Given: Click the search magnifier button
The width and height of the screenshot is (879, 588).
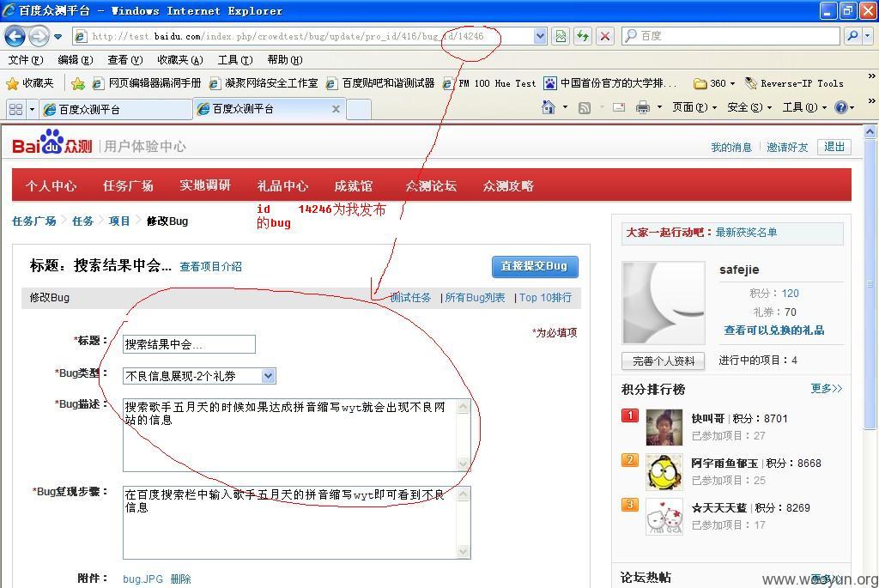Looking at the screenshot, I should [x=852, y=36].
